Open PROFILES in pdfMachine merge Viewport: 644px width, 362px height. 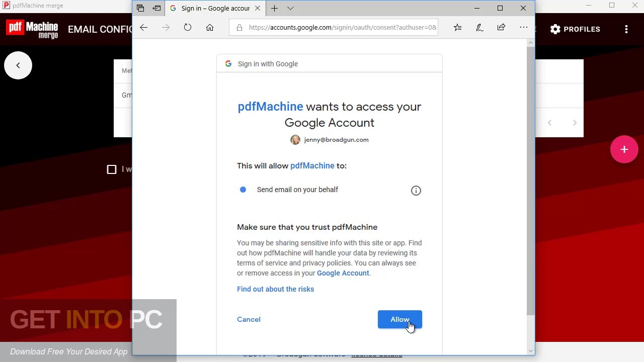(575, 29)
